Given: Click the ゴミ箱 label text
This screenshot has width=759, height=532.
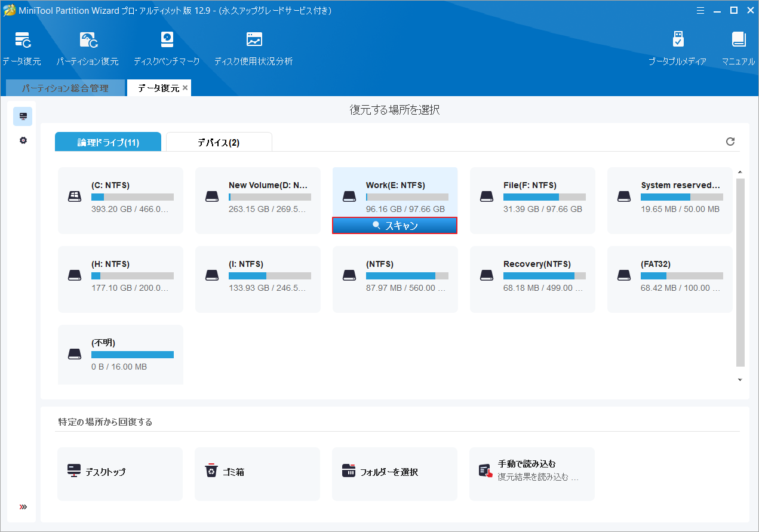Looking at the screenshot, I should click(233, 472).
